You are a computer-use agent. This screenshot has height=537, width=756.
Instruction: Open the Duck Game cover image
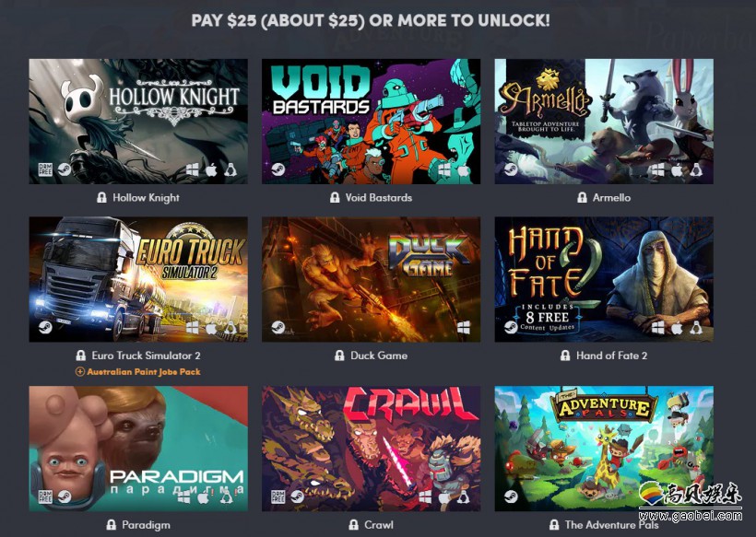tap(371, 279)
